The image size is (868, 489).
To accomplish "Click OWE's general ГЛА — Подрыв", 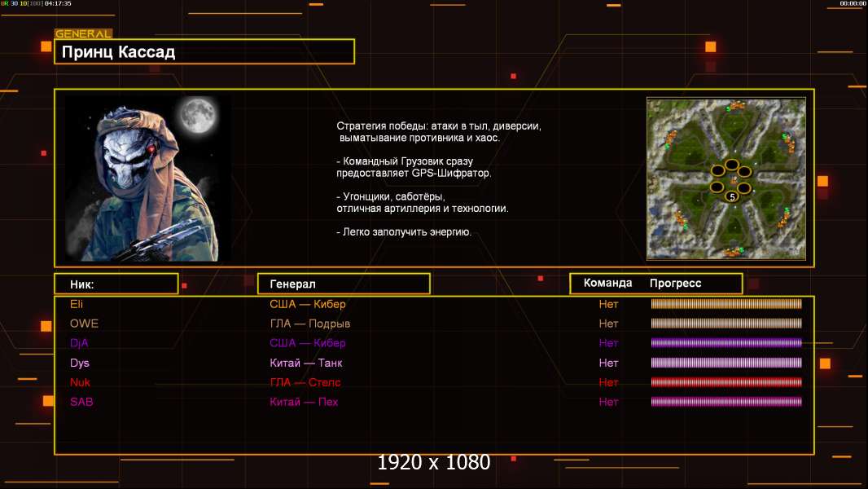I will (310, 324).
